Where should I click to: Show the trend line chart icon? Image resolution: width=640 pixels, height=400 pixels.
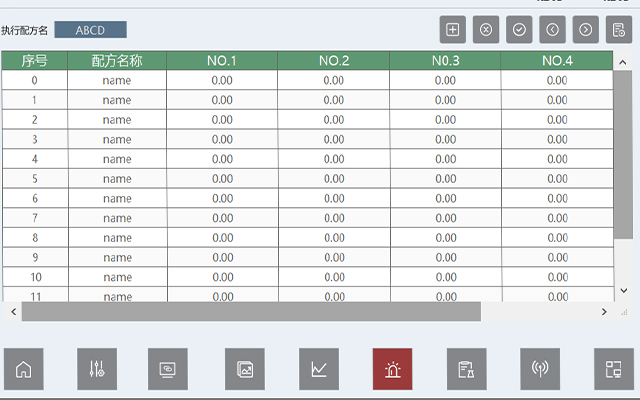(319, 369)
